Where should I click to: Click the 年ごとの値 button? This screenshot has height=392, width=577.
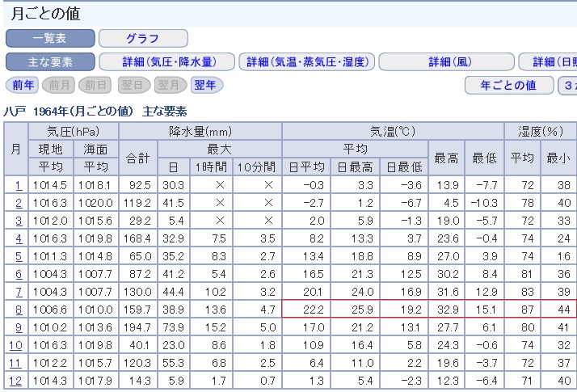[x=508, y=85]
